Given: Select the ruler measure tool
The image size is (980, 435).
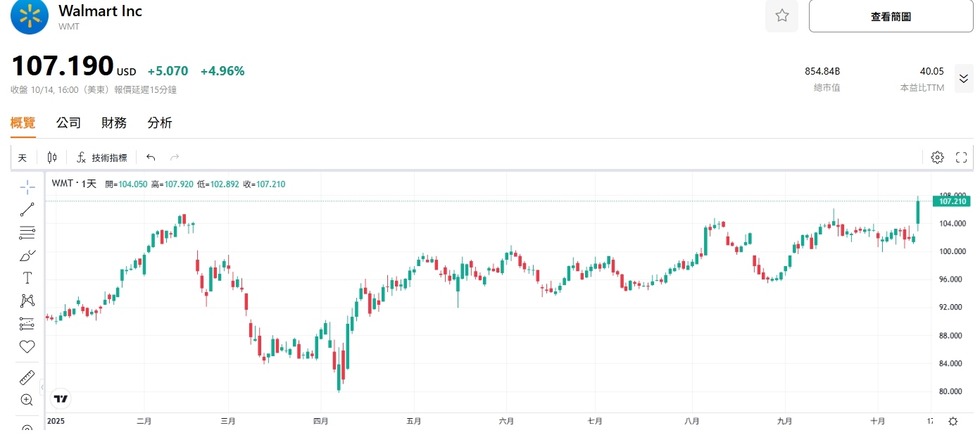Looking at the screenshot, I should click(27, 377).
